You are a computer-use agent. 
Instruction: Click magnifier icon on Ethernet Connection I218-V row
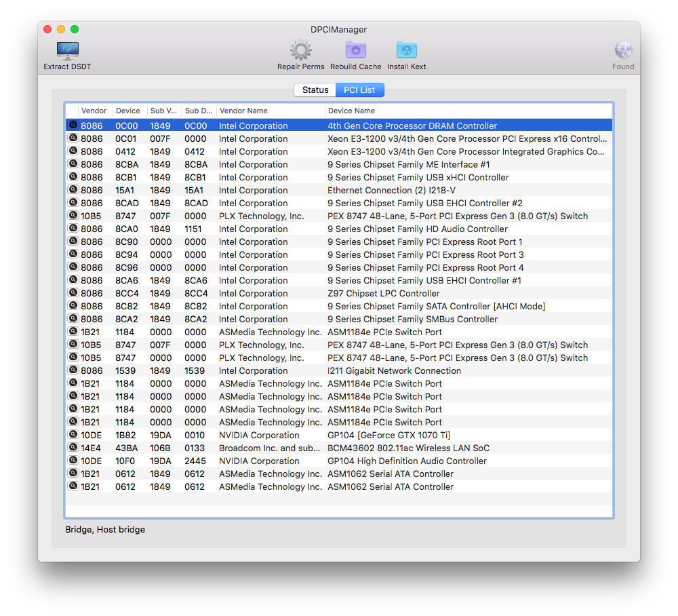point(73,189)
